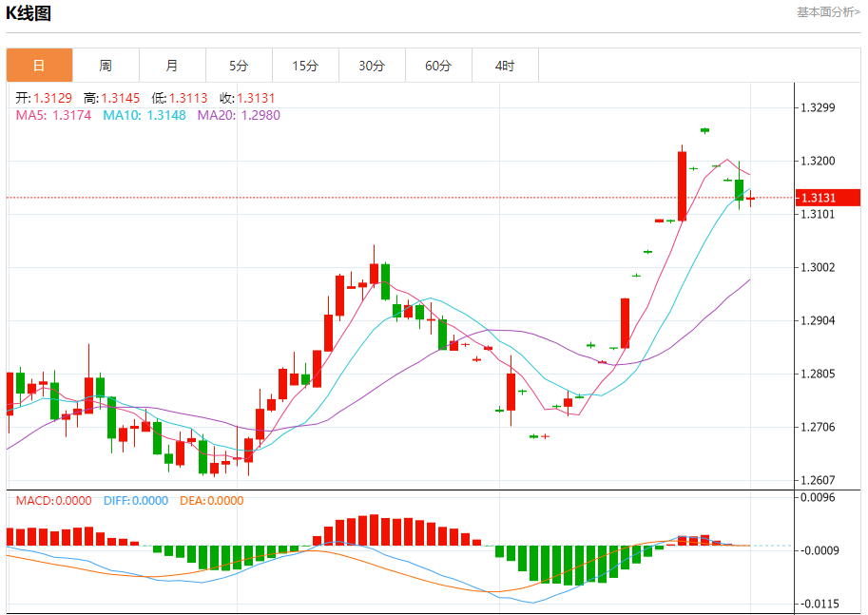This screenshot has width=868, height=615.
Task: Click the MA5: 1.3174 indicator label
Action: [x=53, y=115]
